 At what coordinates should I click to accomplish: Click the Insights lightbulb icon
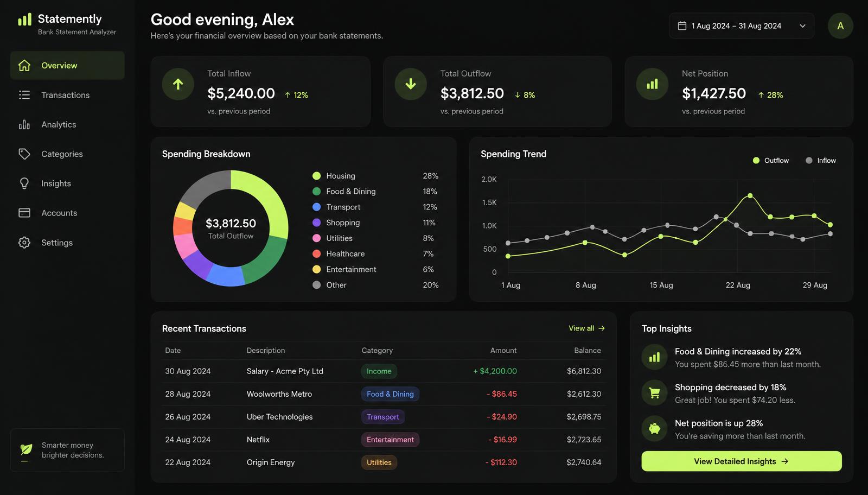pyautogui.click(x=24, y=183)
